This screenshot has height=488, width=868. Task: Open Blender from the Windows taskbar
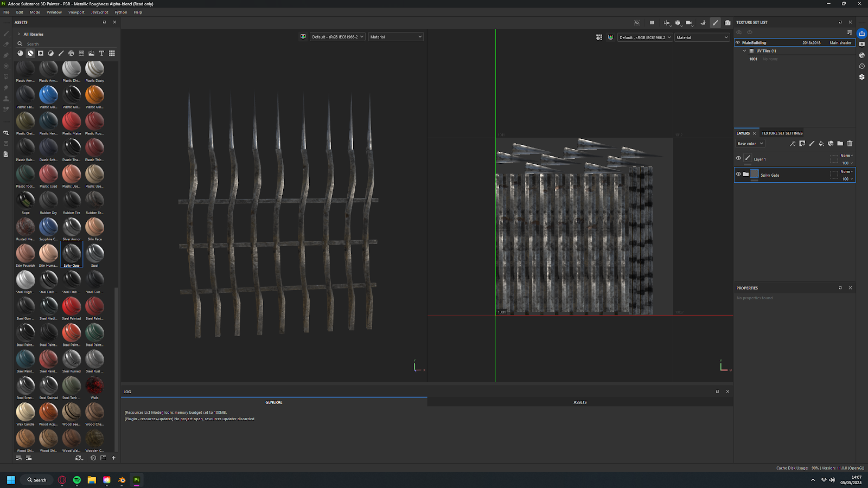(x=122, y=480)
